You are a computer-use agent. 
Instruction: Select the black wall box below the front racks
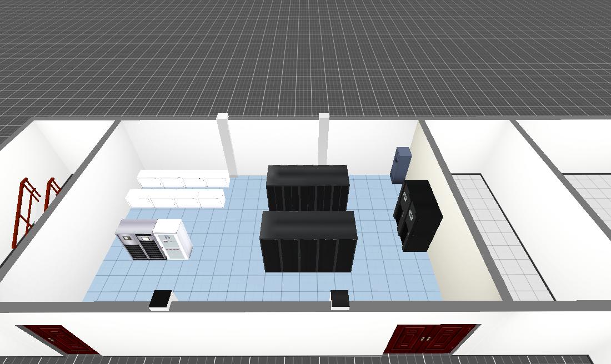(340, 300)
